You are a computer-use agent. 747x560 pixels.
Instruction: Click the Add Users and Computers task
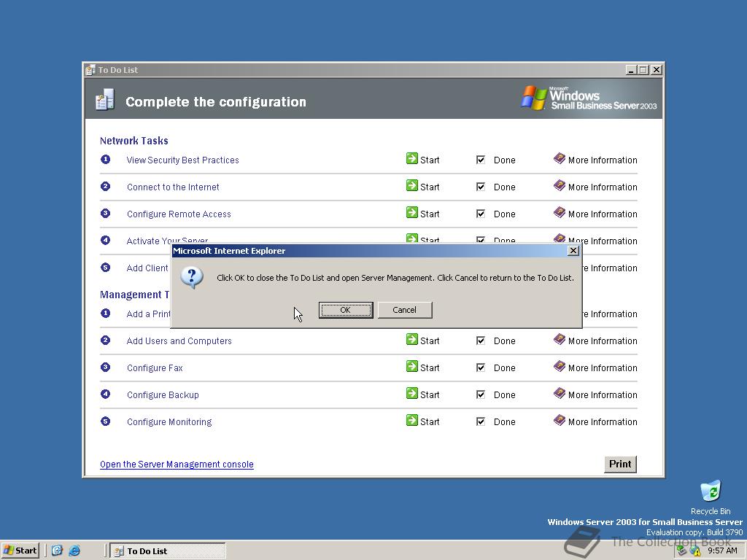179,341
